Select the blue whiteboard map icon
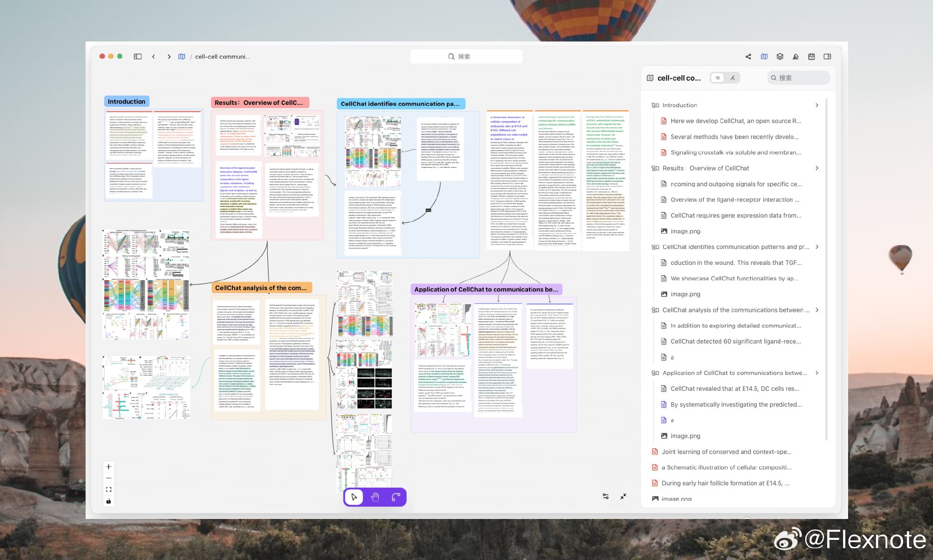The height and width of the screenshot is (560, 933). coord(764,56)
